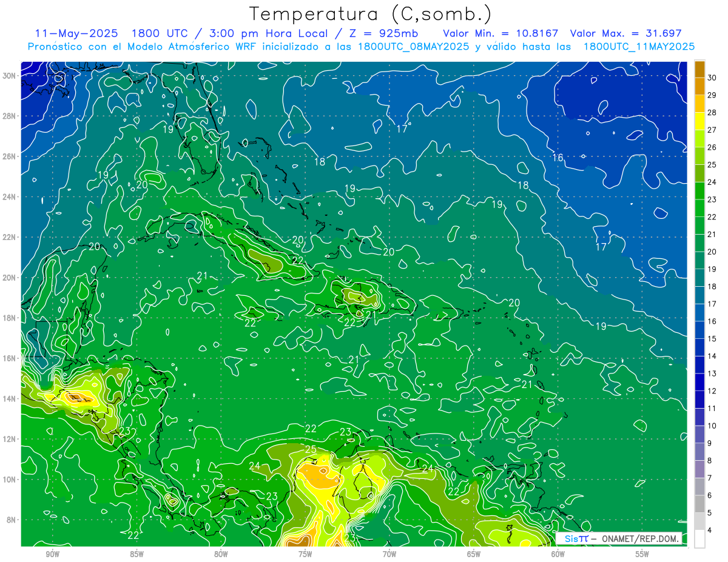
Task: Click the latitude axis label "18N"
Action: (x=9, y=318)
